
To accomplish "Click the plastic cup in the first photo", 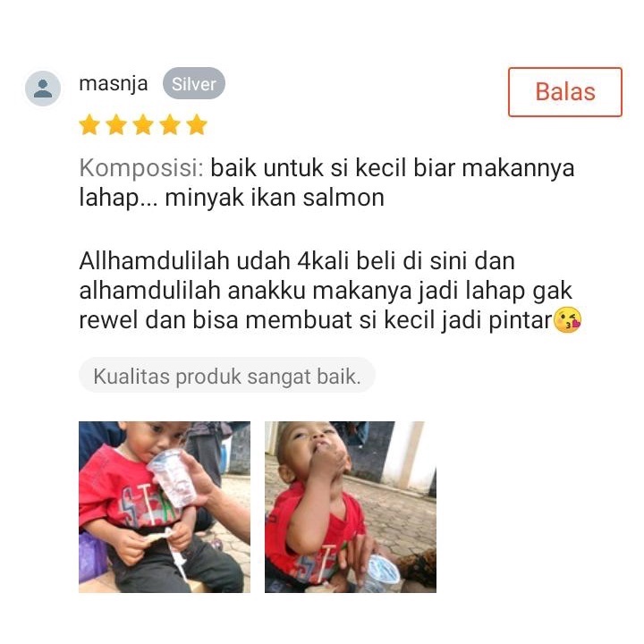I will 172,477.
